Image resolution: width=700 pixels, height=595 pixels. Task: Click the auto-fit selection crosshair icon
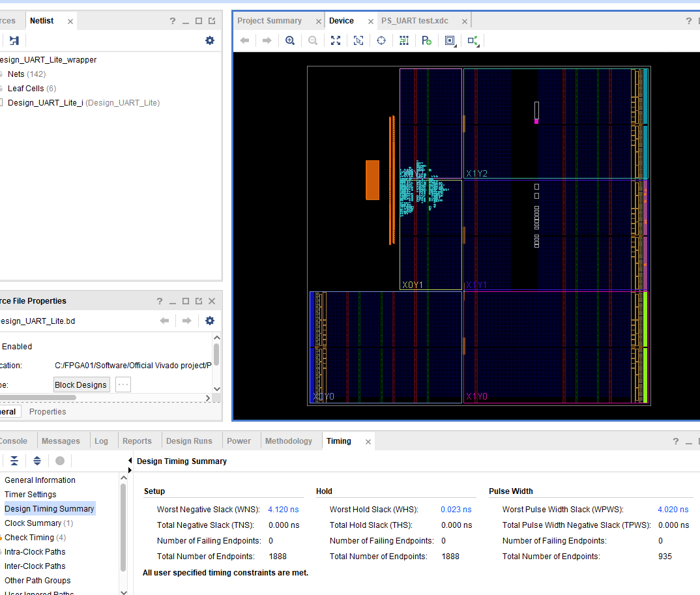click(381, 40)
